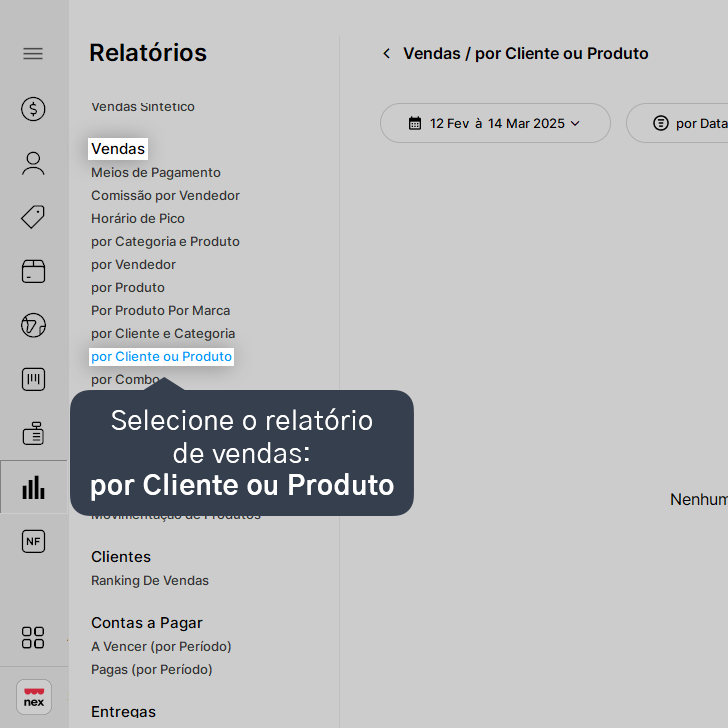728x728 pixels.
Task: Click the Clientes section heading
Action: pos(121,557)
